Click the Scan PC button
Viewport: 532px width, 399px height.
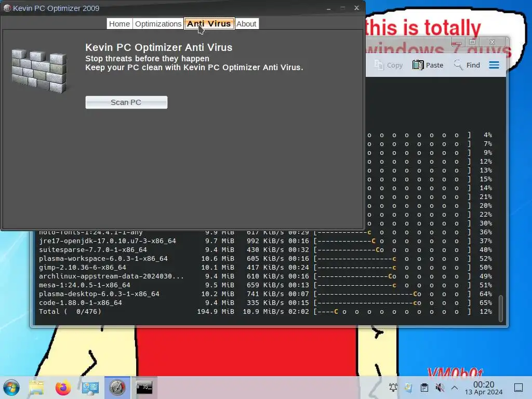tap(126, 102)
